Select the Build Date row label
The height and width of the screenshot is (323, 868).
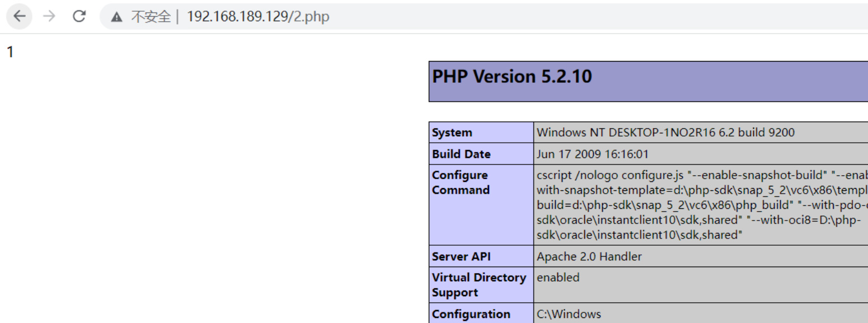point(461,154)
